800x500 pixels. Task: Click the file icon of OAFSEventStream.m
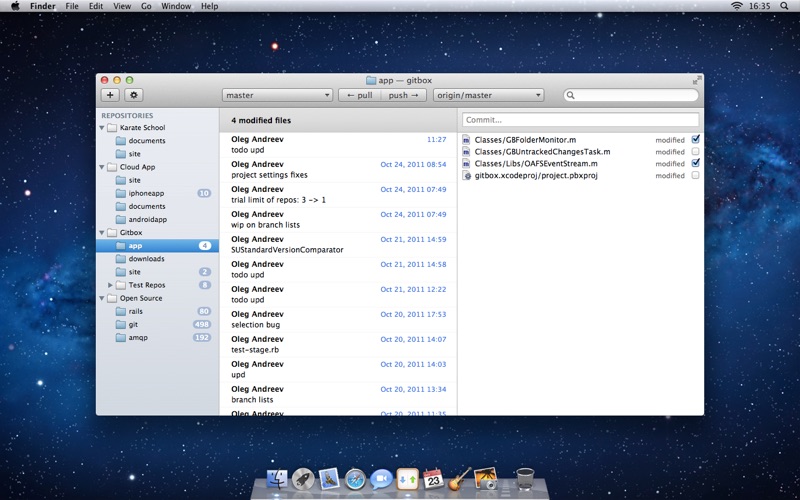click(466, 163)
